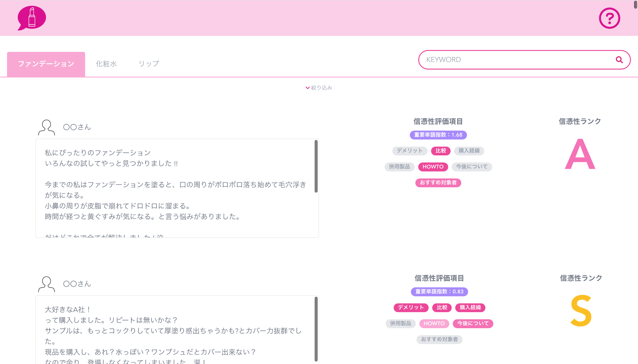The height and width of the screenshot is (364, 638).
Task: Click first reviewer name 〇〇さん
Action: point(77,127)
